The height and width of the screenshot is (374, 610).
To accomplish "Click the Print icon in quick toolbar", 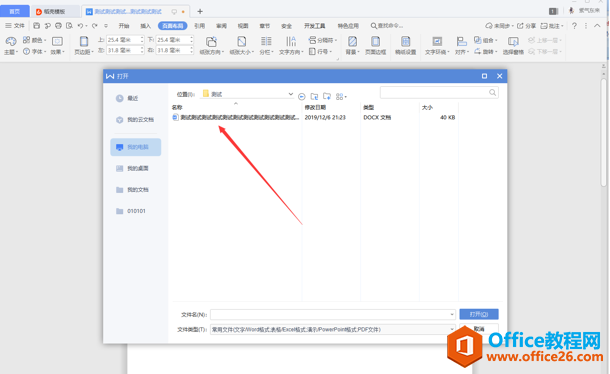I will pos(58,26).
